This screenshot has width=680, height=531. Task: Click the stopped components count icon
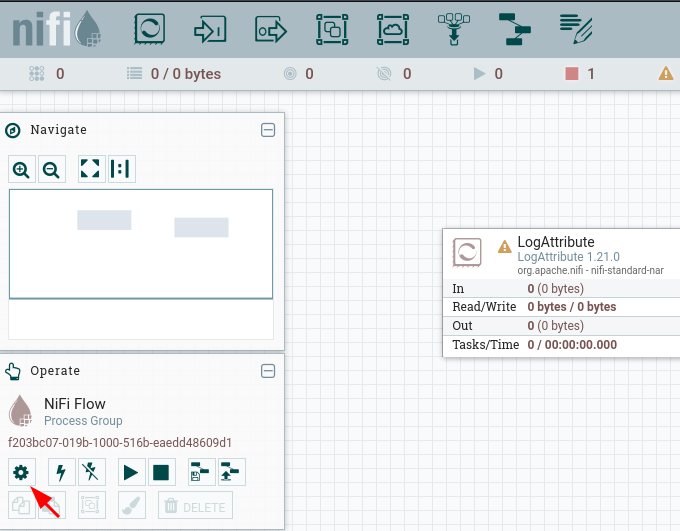click(x=572, y=74)
